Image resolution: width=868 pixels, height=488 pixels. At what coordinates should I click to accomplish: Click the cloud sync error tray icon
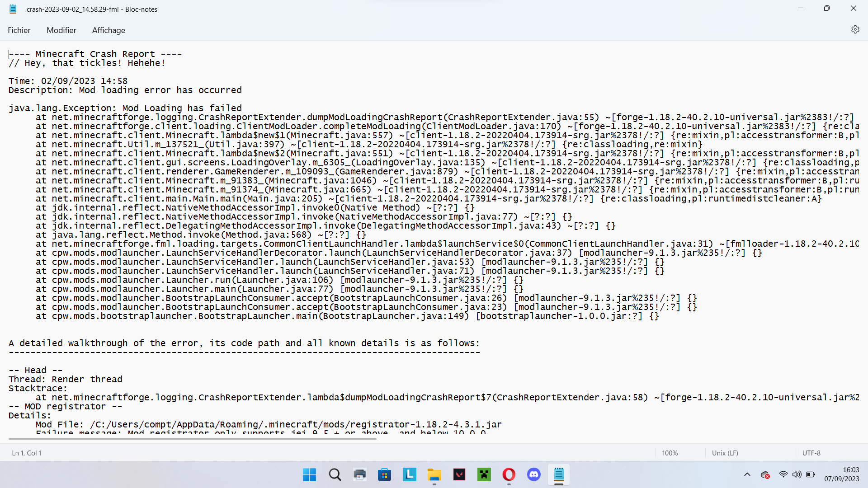(765, 474)
